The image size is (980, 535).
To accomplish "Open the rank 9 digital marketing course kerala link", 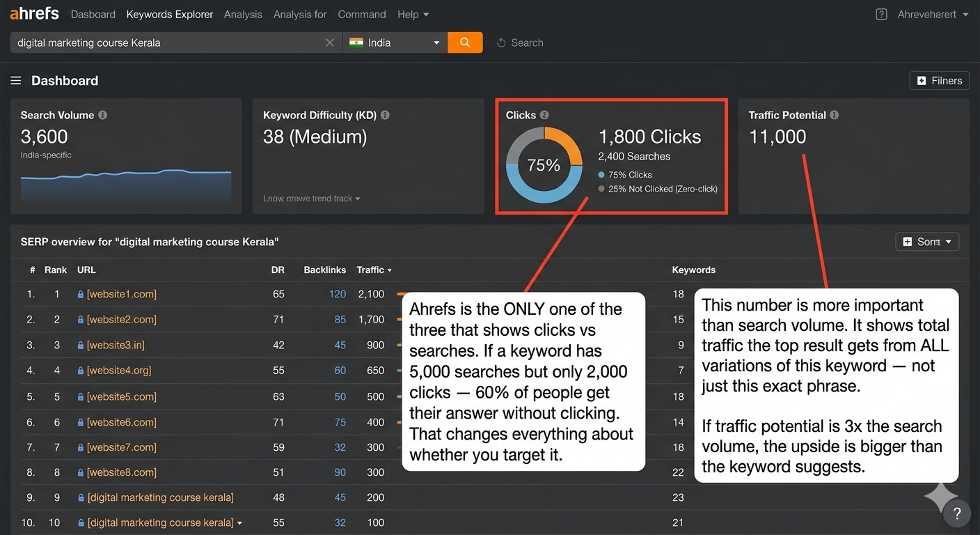I will 161,497.
